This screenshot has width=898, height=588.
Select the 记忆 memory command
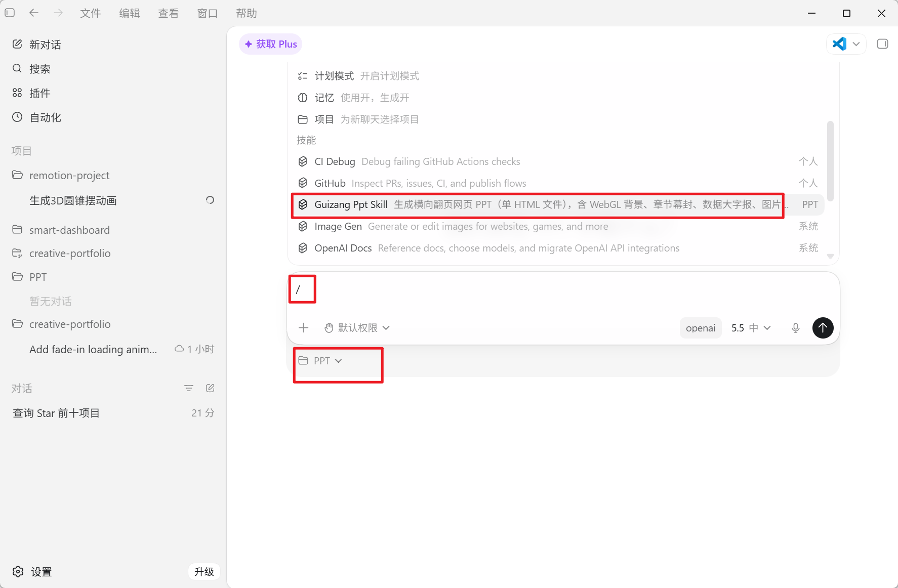[557, 98]
